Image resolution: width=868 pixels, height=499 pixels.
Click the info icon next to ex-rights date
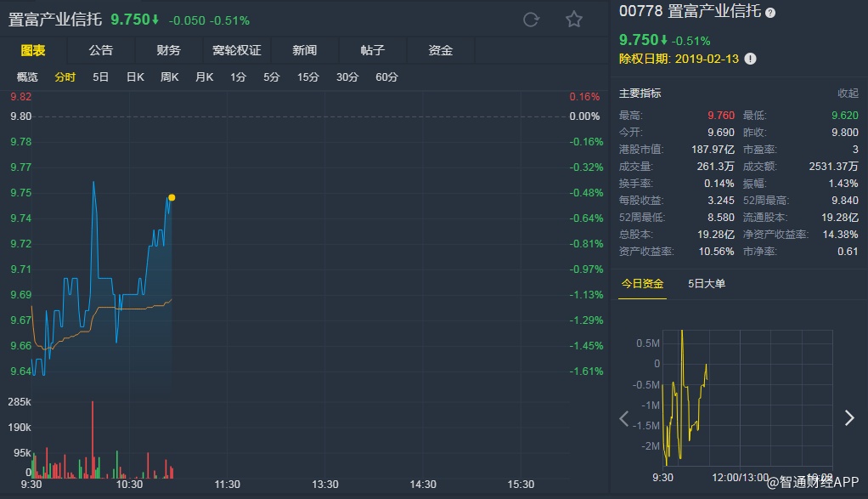[x=750, y=60]
